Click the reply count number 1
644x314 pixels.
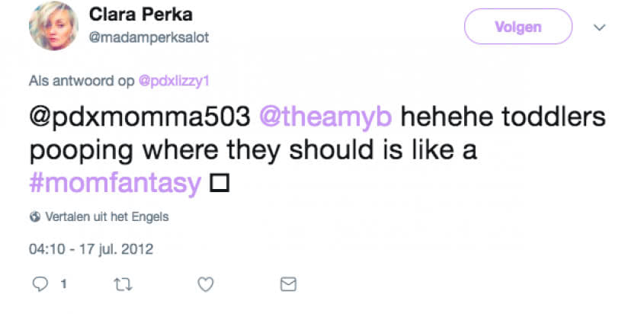63,285
